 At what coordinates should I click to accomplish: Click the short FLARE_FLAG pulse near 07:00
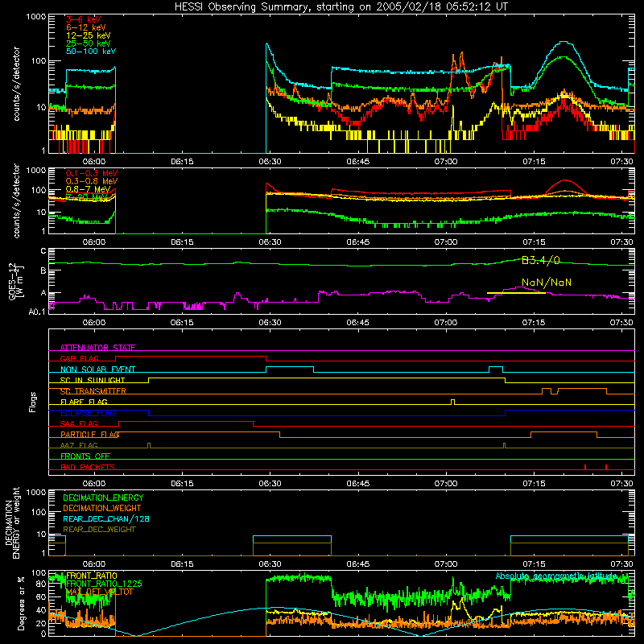pyautogui.click(x=452, y=402)
